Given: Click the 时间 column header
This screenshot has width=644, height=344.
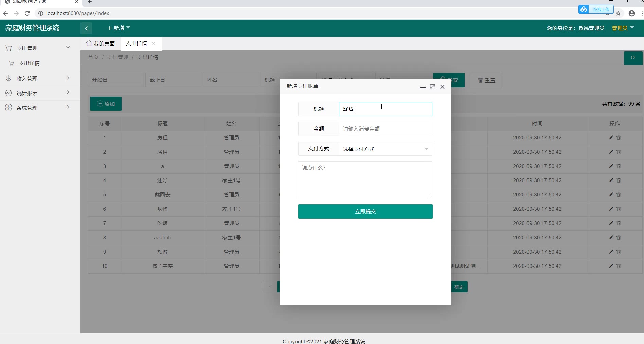Looking at the screenshot, I should click(x=537, y=123).
